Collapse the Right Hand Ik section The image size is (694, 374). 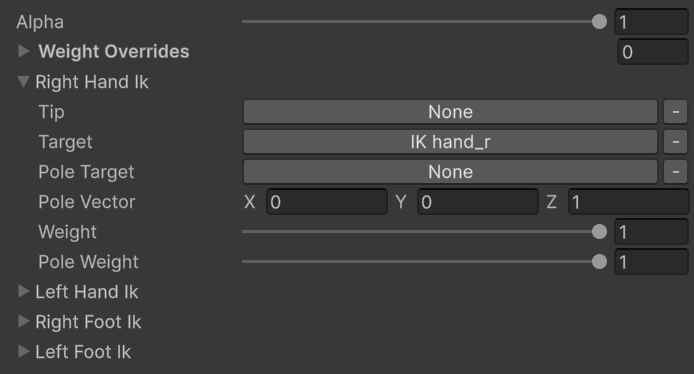(23, 81)
